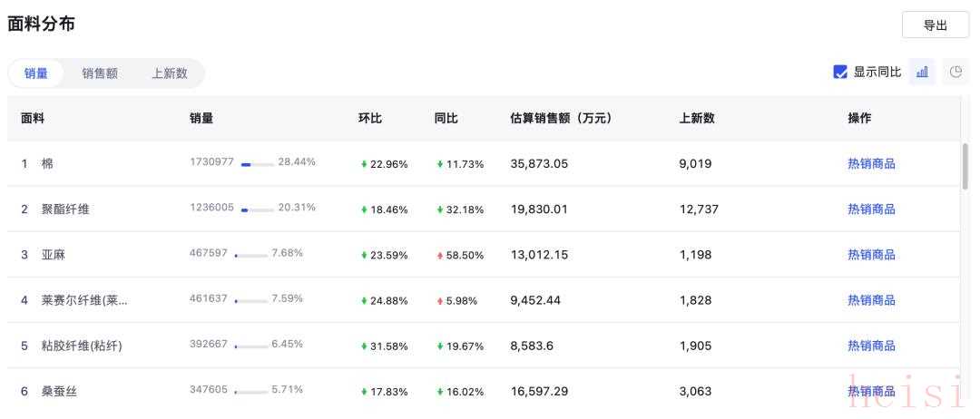The height and width of the screenshot is (419, 980).
Task: Toggle the 显示同比 checkbox
Action: coord(840,72)
